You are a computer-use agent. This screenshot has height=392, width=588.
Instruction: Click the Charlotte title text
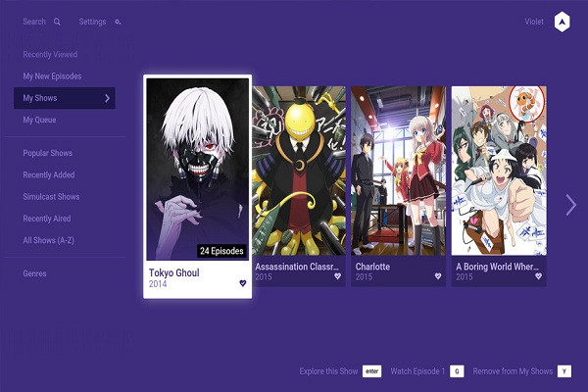pyautogui.click(x=372, y=267)
